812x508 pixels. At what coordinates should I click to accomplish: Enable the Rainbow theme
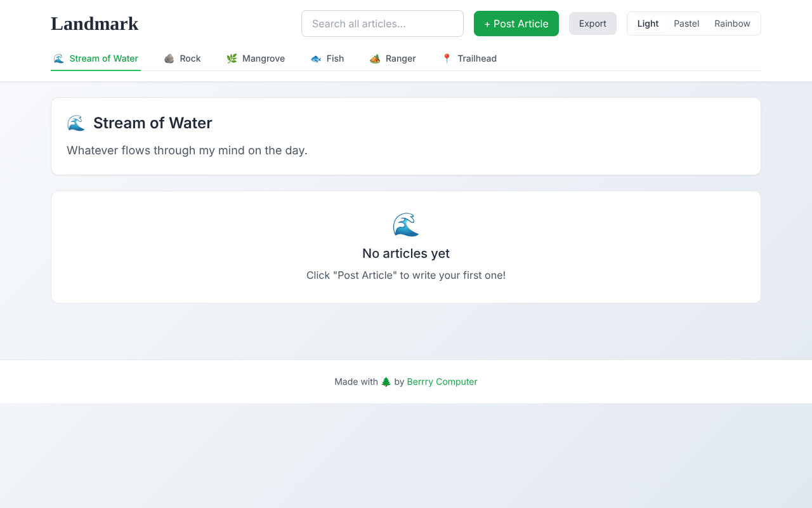click(x=732, y=23)
